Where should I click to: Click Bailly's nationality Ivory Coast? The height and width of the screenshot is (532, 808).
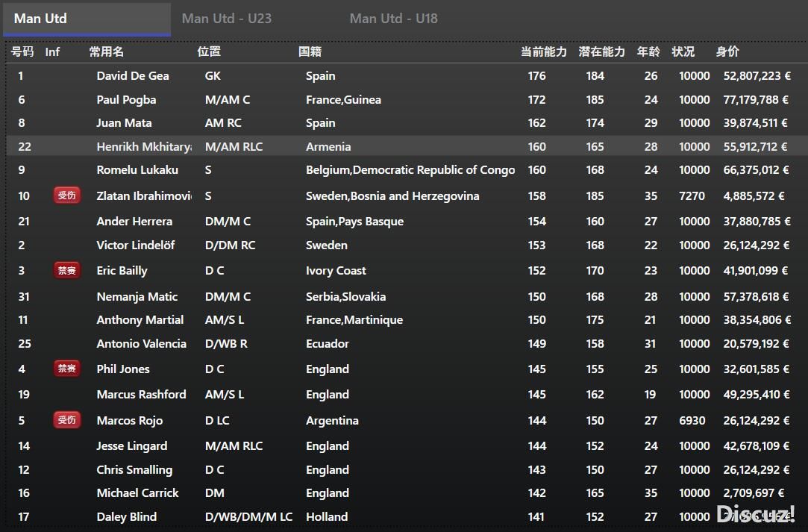click(x=336, y=270)
